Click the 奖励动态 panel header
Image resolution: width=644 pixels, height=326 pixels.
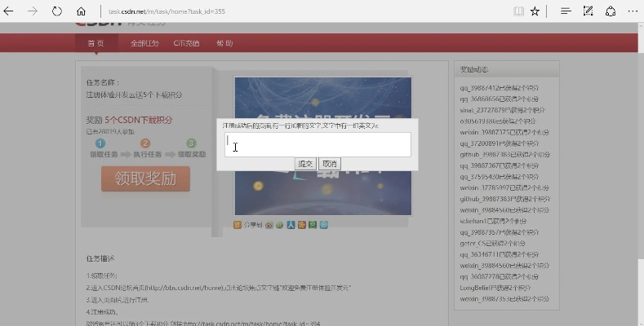(507, 69)
